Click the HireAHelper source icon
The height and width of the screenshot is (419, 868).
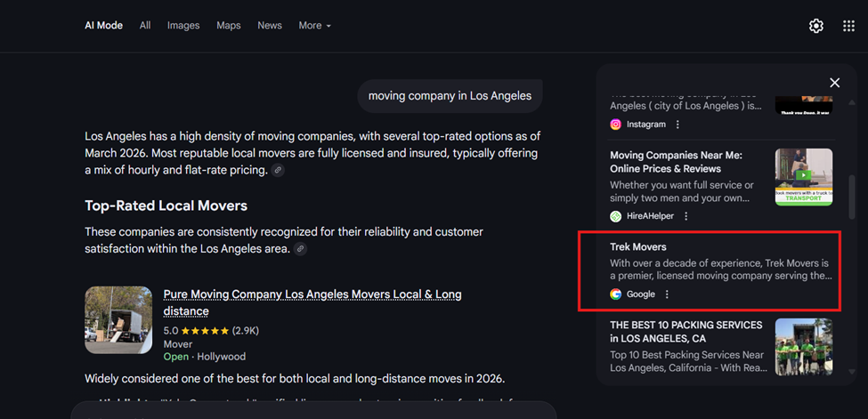click(615, 216)
